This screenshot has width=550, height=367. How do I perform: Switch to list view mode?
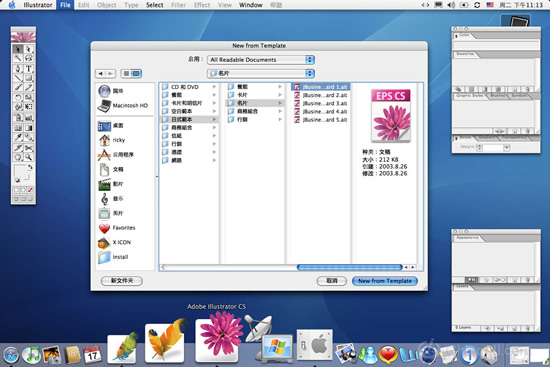pyautogui.click(x=126, y=73)
